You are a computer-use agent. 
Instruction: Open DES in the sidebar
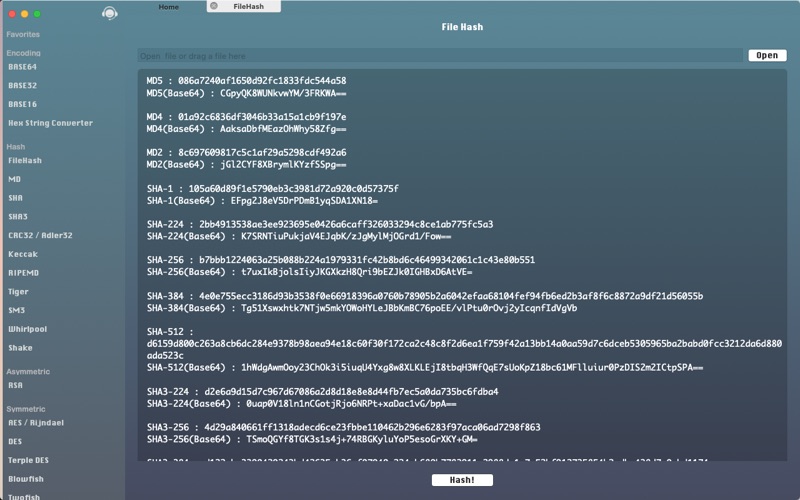[15, 441]
